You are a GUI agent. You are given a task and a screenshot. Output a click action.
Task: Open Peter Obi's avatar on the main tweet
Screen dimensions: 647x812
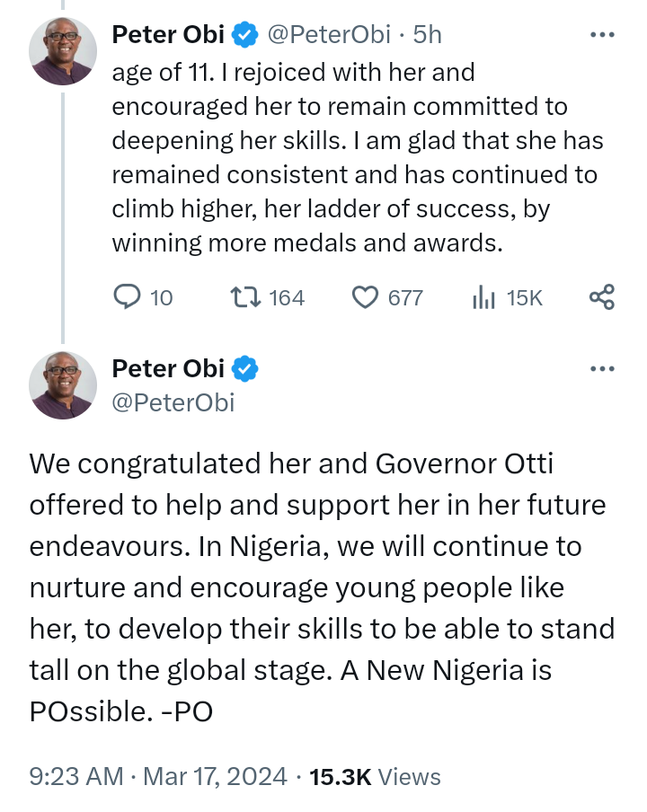[63, 384]
